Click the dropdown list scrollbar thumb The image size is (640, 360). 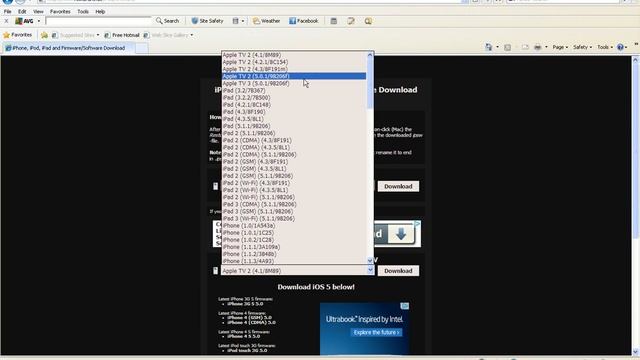click(x=370, y=83)
